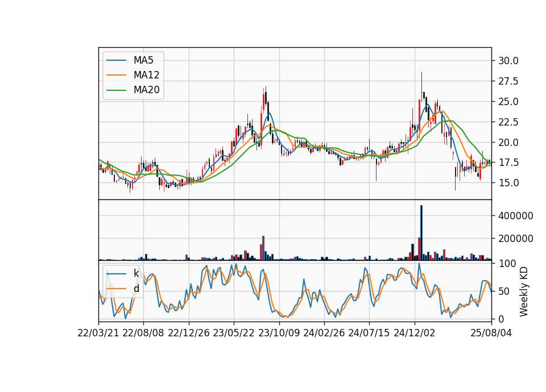Click the blue MA5 legend line sample
This screenshot has height=392, width=546.
tap(116, 60)
